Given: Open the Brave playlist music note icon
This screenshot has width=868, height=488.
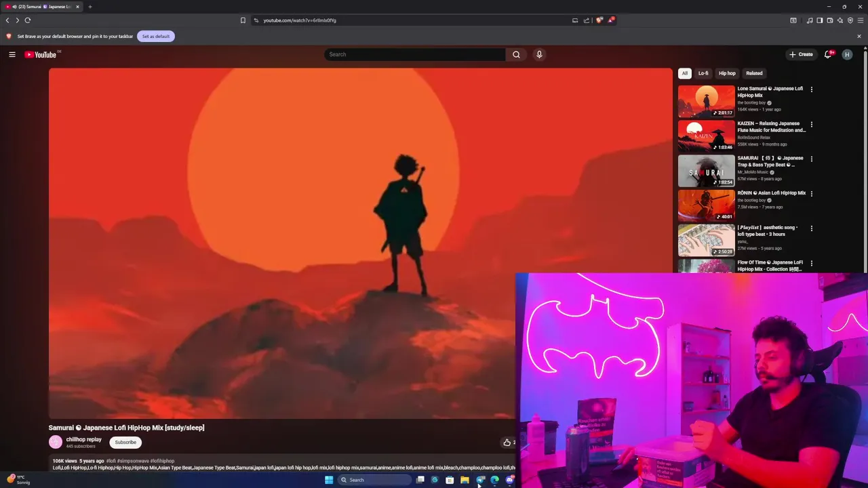Looking at the screenshot, I should [810, 20].
